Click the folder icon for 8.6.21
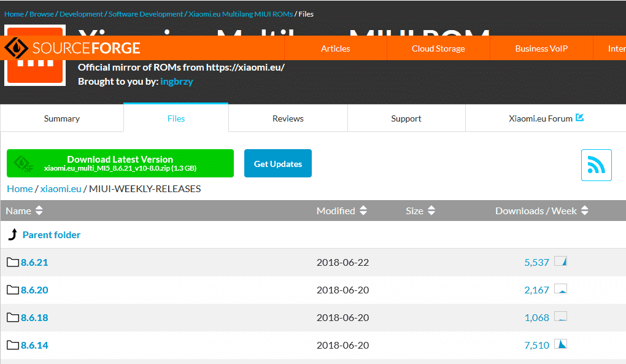Screen dimensions: 626x364 (13, 262)
